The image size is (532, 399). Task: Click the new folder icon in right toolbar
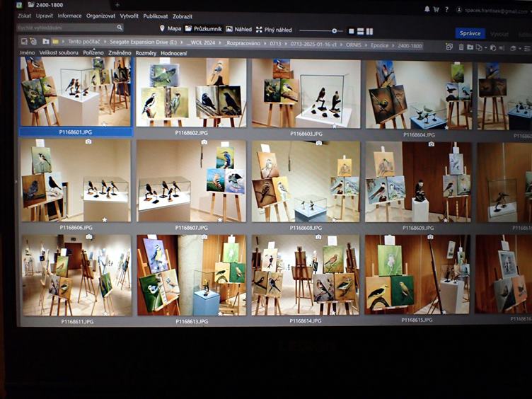click(x=470, y=47)
